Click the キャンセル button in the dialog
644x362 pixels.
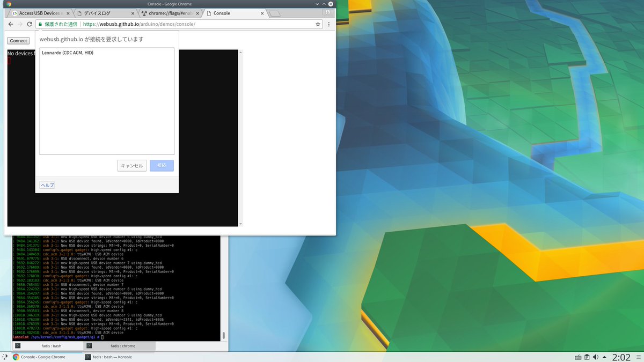132,166
